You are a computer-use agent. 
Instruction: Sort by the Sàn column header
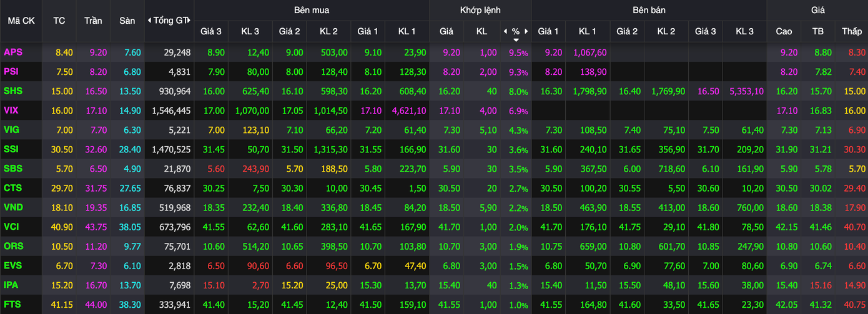(x=127, y=21)
